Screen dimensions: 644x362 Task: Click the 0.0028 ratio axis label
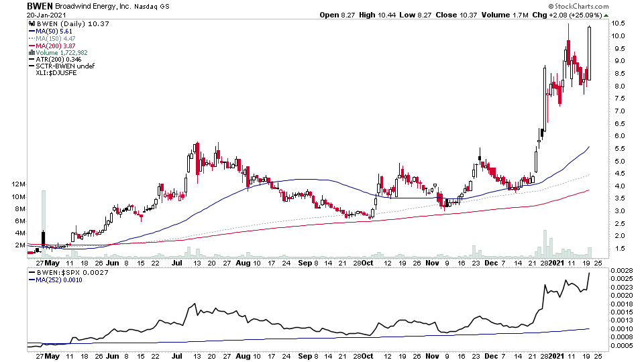tap(621, 270)
